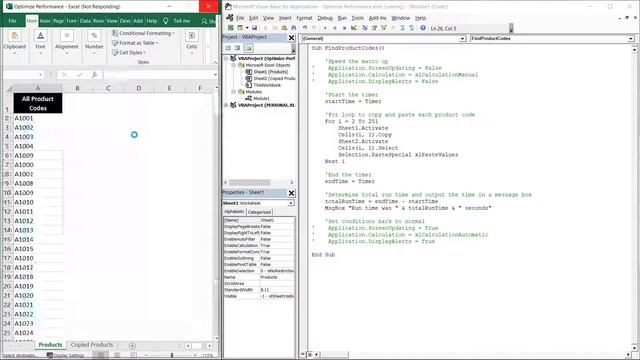Click the Break pause icon in VBA toolbar
640x360 pixels.
(x=335, y=28)
